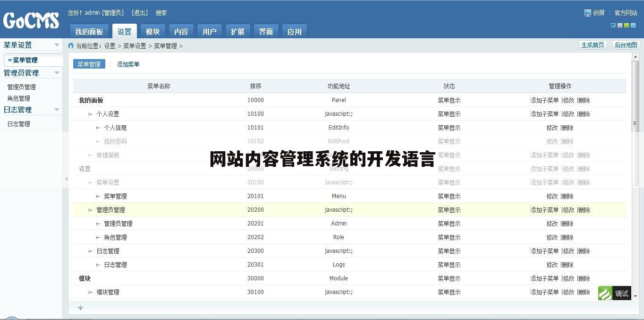The width and height of the screenshot is (644, 320).
Task: Click the green debug icon at bottom right
Action: (x=605, y=293)
